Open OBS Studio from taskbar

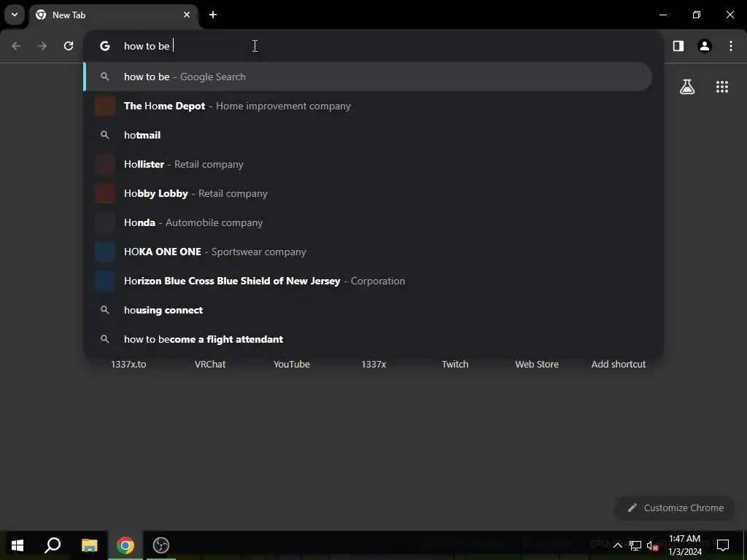point(161,545)
